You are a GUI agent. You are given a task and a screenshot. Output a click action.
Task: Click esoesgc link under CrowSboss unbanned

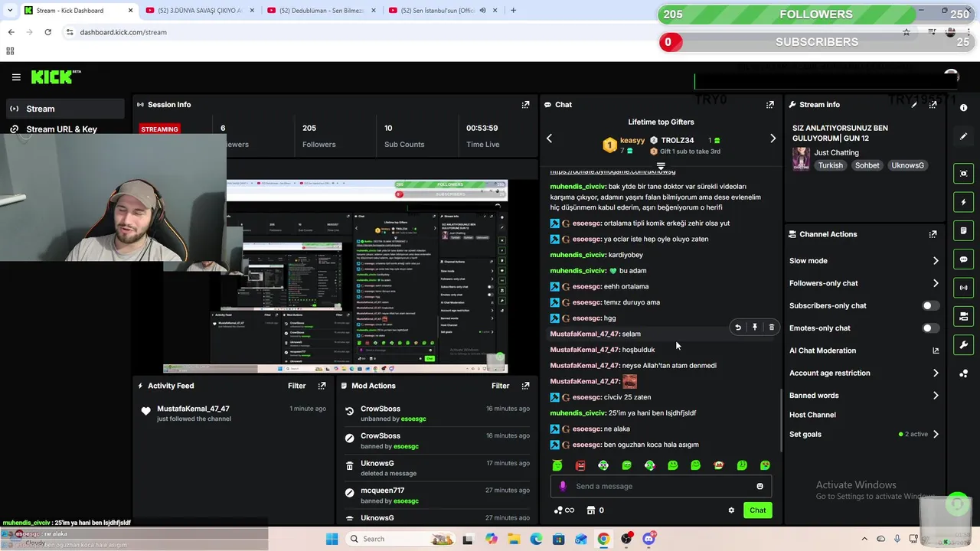(x=413, y=419)
